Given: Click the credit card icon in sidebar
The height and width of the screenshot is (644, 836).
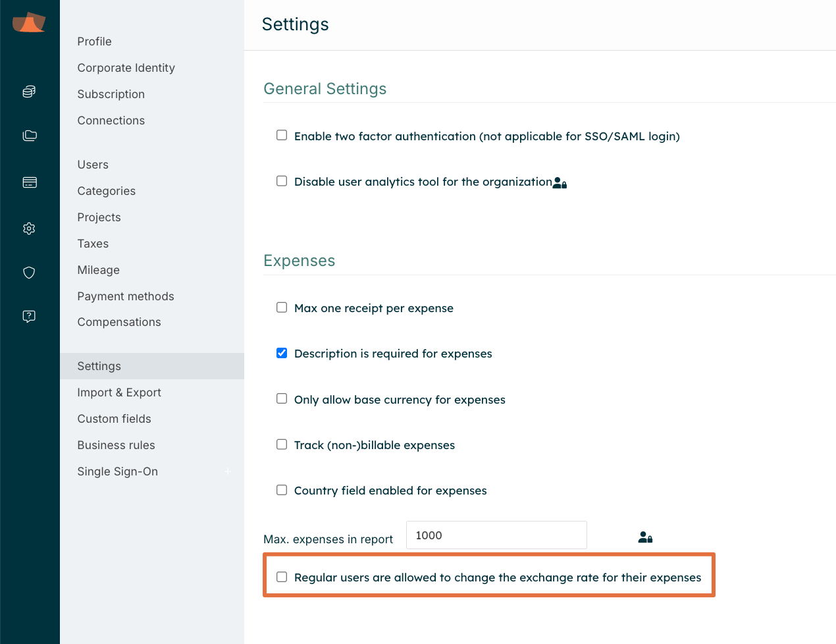Looking at the screenshot, I should 30,182.
